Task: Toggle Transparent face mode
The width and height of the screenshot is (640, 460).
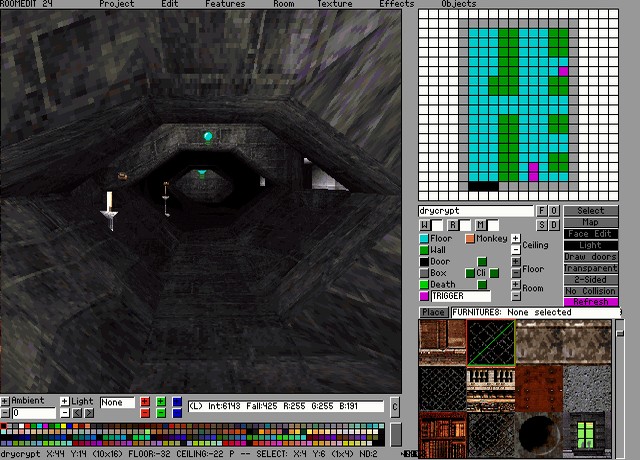Action: coord(591,268)
